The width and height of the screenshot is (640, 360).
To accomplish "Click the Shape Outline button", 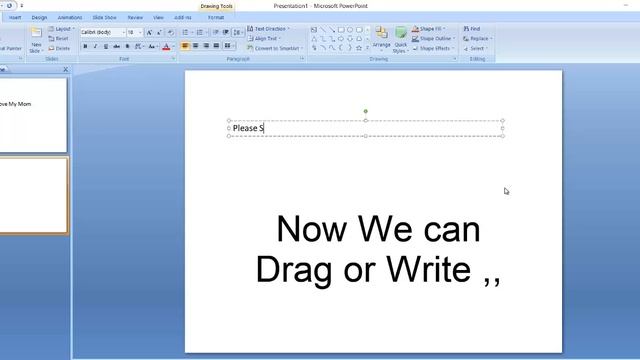I will (433, 38).
